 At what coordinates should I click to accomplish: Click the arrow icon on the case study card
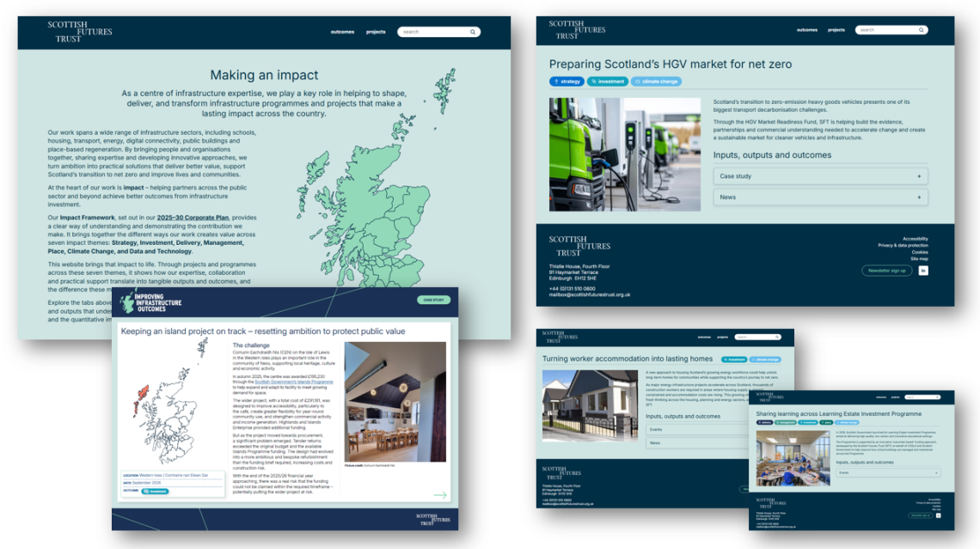[440, 495]
